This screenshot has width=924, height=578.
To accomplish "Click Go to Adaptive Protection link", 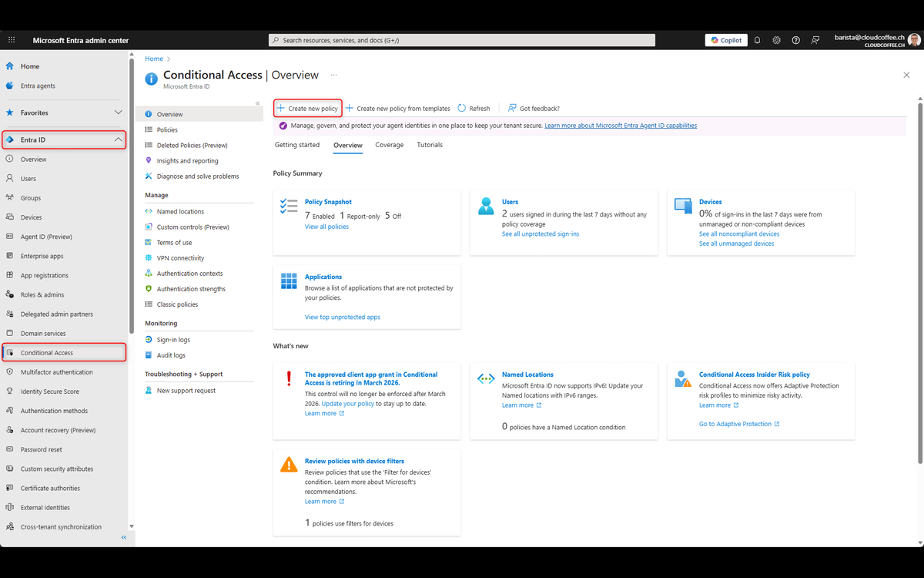I will pyautogui.click(x=739, y=424).
